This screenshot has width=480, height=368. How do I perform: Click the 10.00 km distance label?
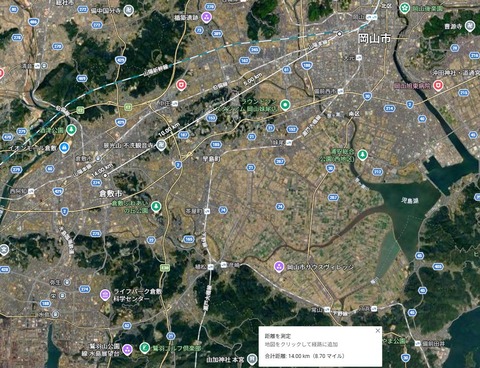click(x=169, y=130)
